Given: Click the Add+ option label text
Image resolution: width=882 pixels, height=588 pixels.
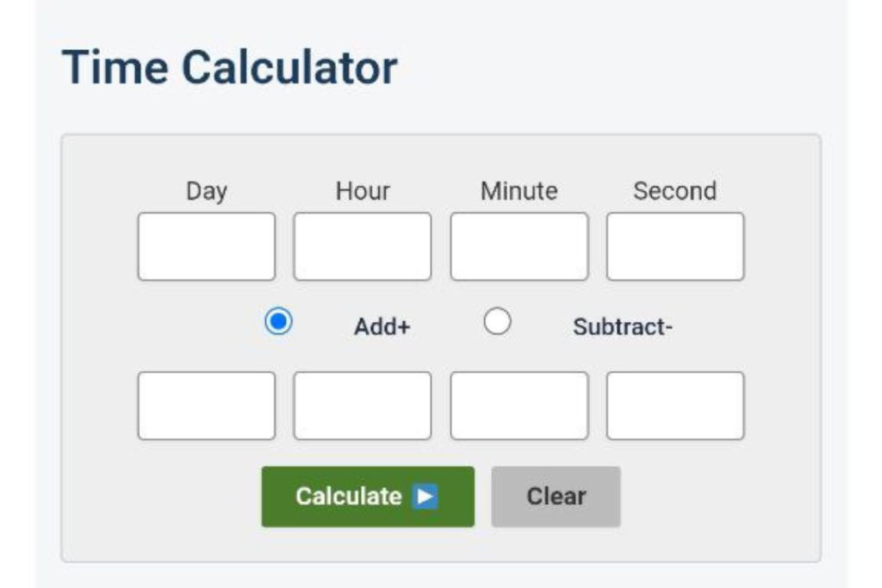Looking at the screenshot, I should (382, 327).
